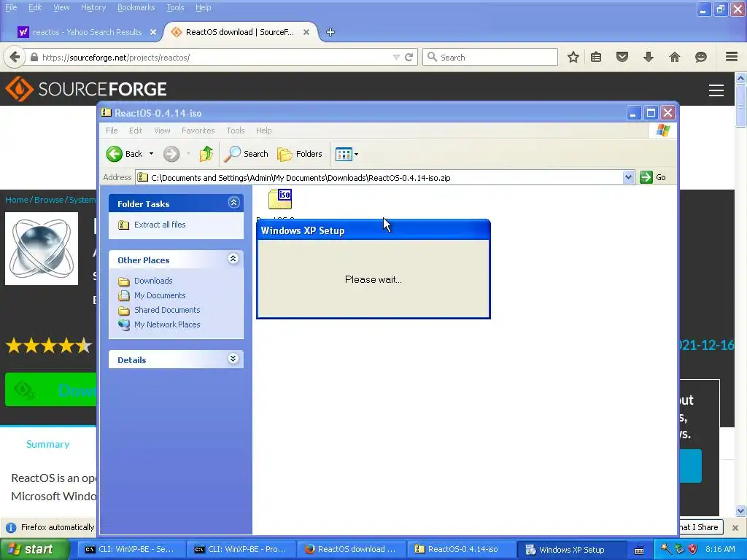Open Firefox hamburger menu
The image size is (747, 560).
pyautogui.click(x=732, y=57)
